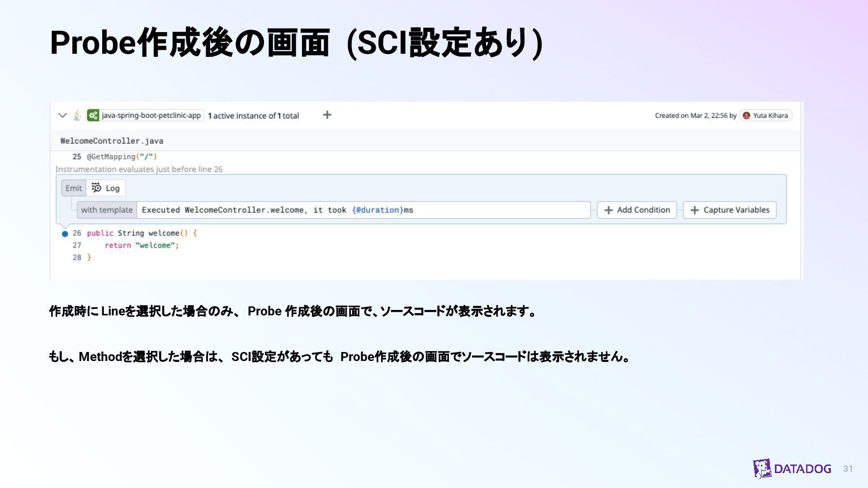Click line number 27 in the code
This screenshot has width=868, height=488.
click(77, 245)
